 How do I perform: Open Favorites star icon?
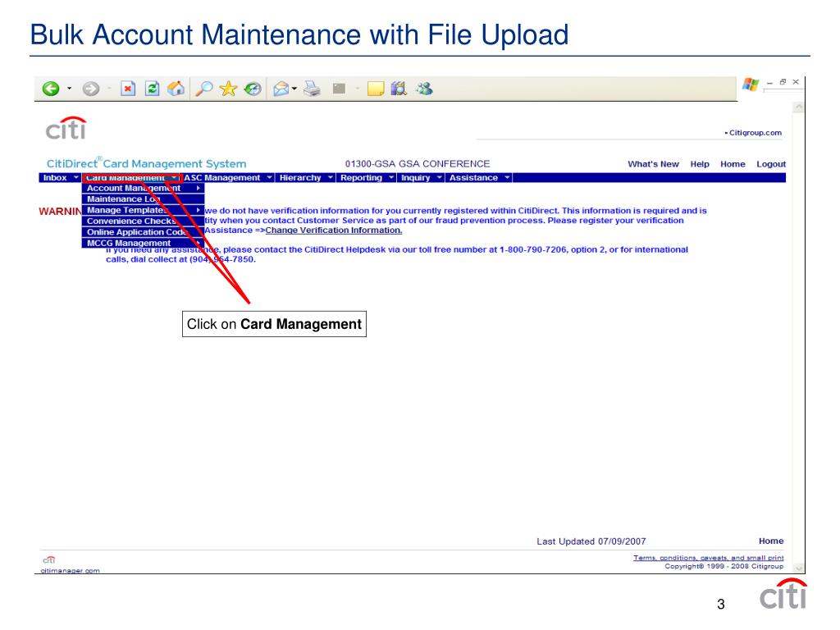tap(228, 89)
